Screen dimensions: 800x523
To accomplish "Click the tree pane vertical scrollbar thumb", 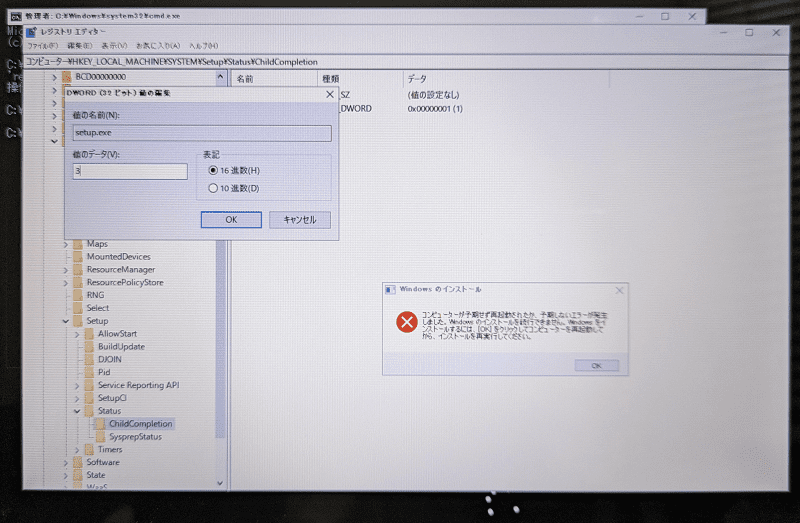I will 220,339.
